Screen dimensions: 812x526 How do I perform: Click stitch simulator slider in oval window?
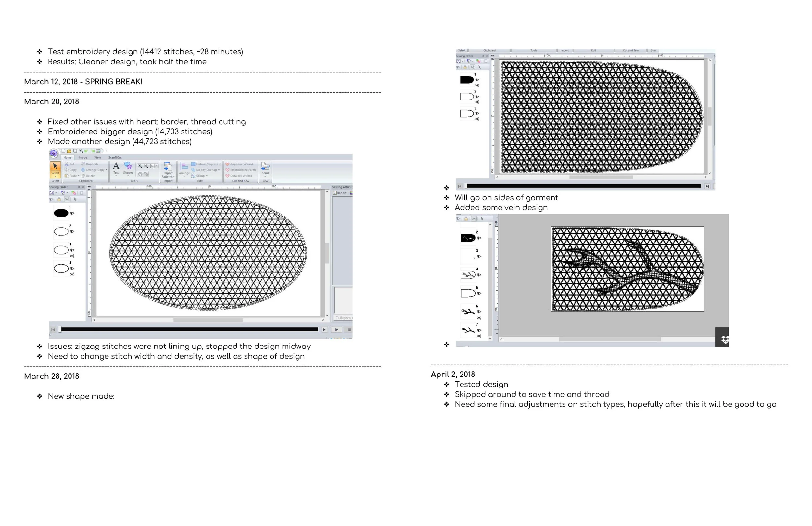[x=189, y=329]
